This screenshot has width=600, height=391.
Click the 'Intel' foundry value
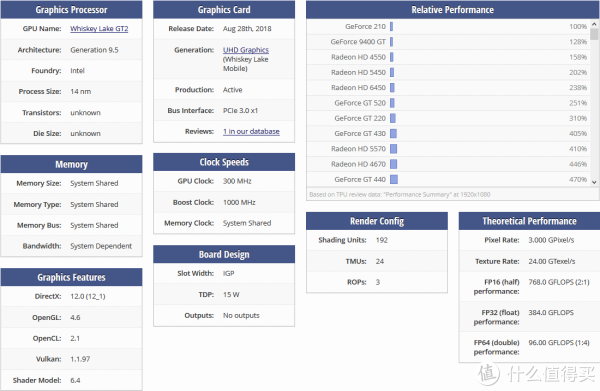[x=77, y=71]
